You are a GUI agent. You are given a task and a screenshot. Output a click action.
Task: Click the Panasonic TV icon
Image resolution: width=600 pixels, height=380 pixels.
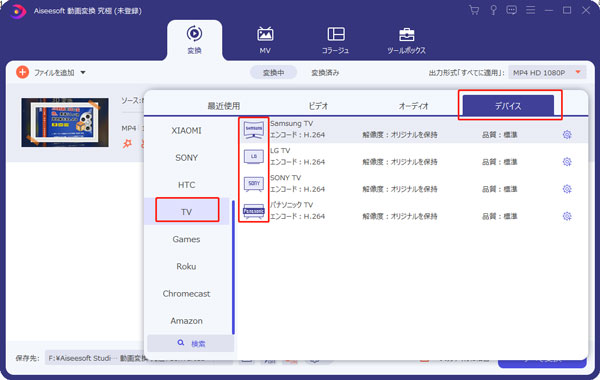pos(254,211)
